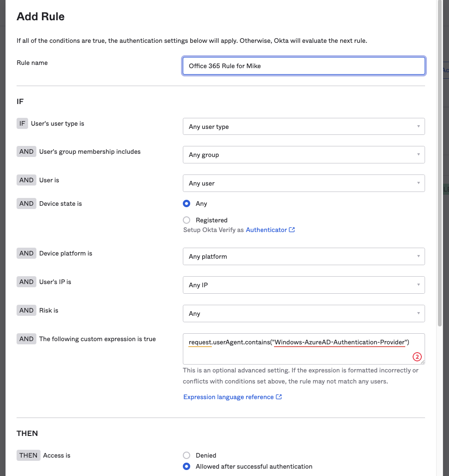Screen dimensions: 449x476
Task: Open the Any user type dropdown
Action: [x=304, y=126]
